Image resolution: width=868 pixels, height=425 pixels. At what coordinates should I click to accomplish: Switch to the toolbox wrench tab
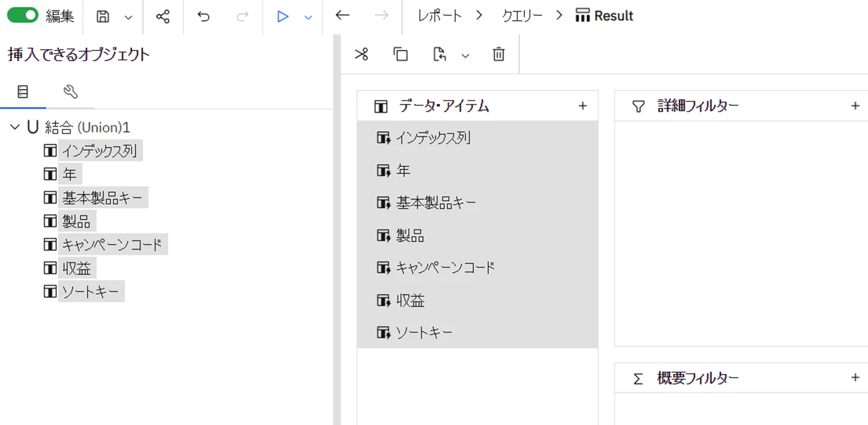pyautogui.click(x=71, y=92)
